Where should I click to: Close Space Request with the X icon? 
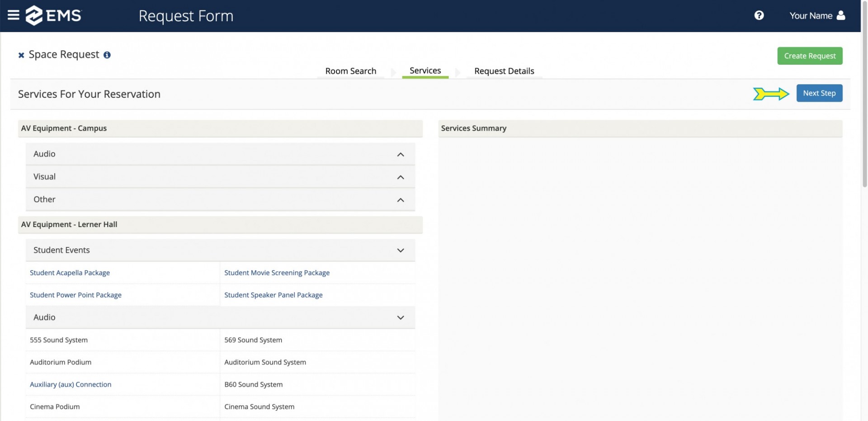pos(21,55)
